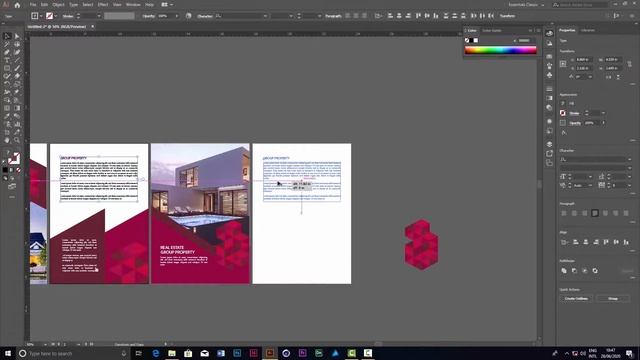Switch to the Libraries tab
The image size is (640, 360).
pyautogui.click(x=588, y=31)
